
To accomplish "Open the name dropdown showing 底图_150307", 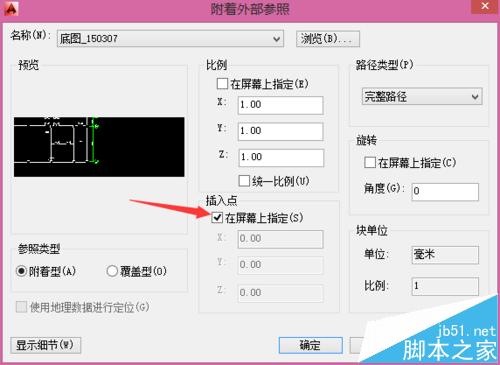I will coord(170,39).
